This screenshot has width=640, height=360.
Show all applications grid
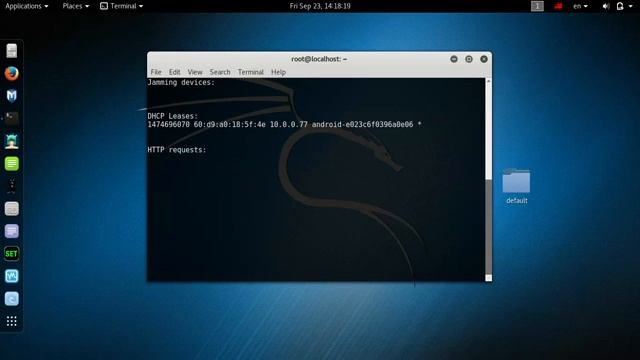point(11,321)
